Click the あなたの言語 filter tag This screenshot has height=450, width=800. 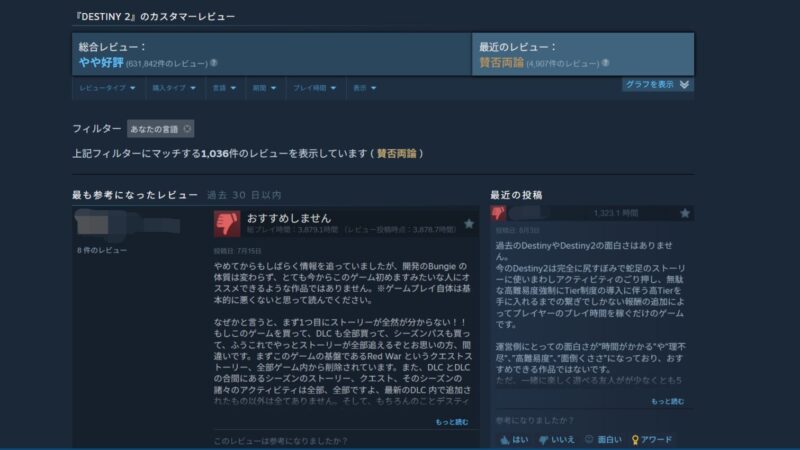coord(160,129)
